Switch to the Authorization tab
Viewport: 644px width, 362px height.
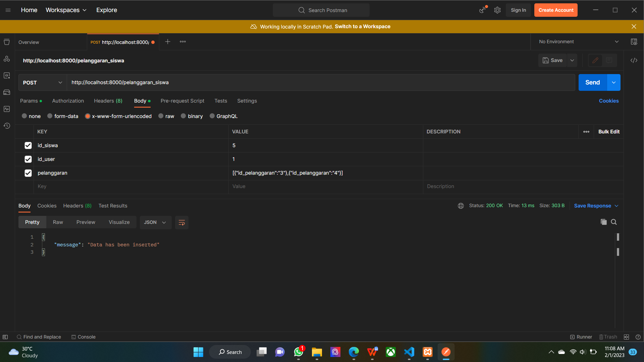pyautogui.click(x=68, y=101)
